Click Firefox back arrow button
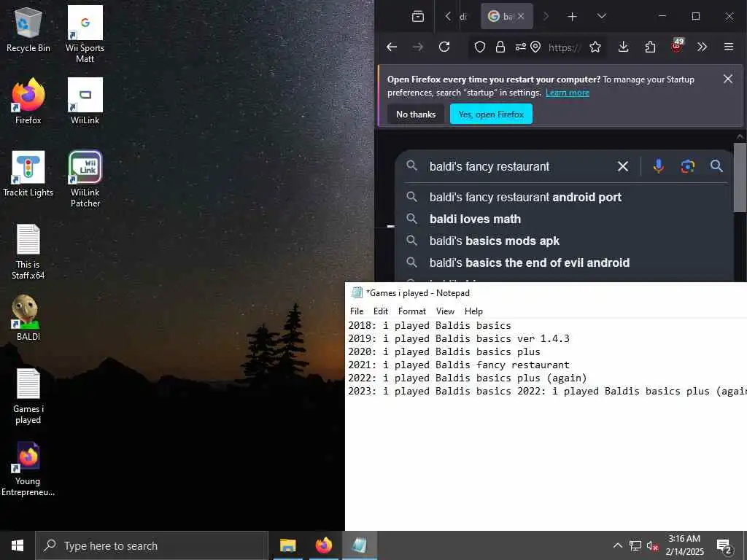This screenshot has width=747, height=560. pyautogui.click(x=392, y=47)
